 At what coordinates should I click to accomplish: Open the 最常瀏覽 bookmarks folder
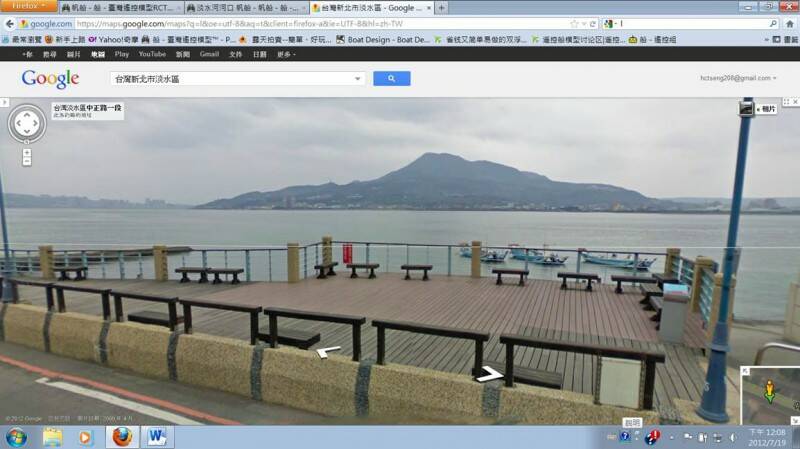22,39
